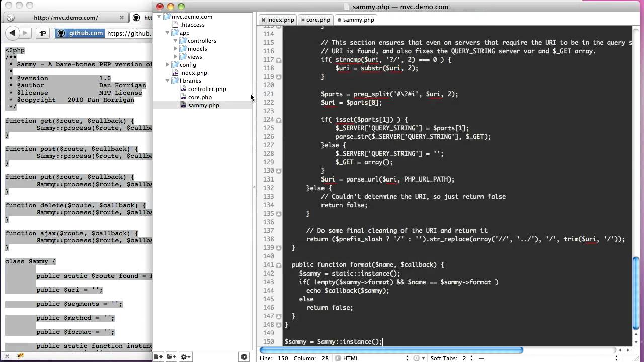Click the horizontal scroll left arrow
The image size is (644, 362).
620,350
